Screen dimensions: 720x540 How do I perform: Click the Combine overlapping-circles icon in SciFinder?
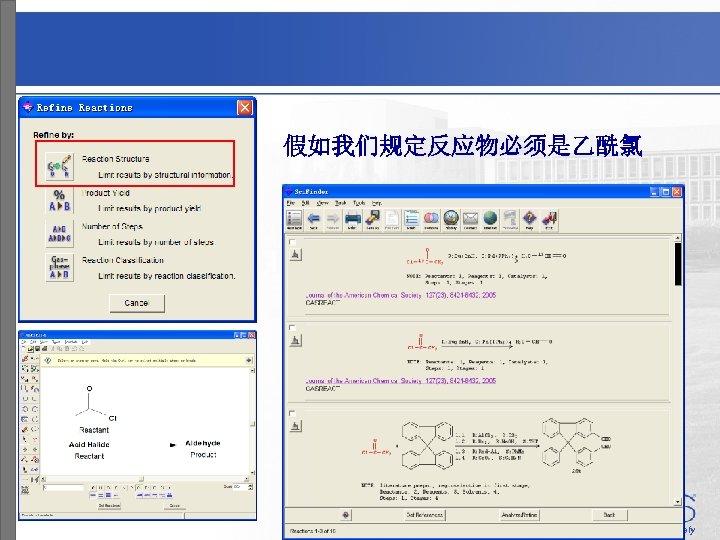[x=431, y=219]
